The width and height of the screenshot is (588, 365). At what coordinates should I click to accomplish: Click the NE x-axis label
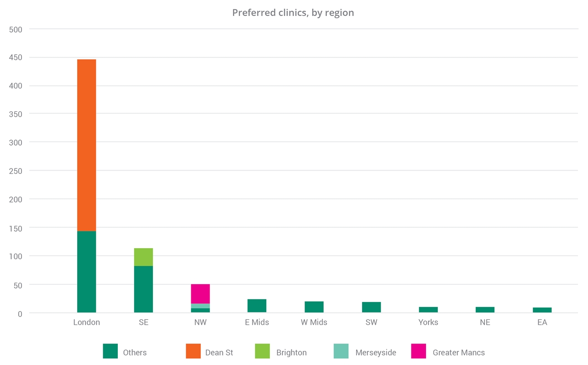tap(485, 323)
